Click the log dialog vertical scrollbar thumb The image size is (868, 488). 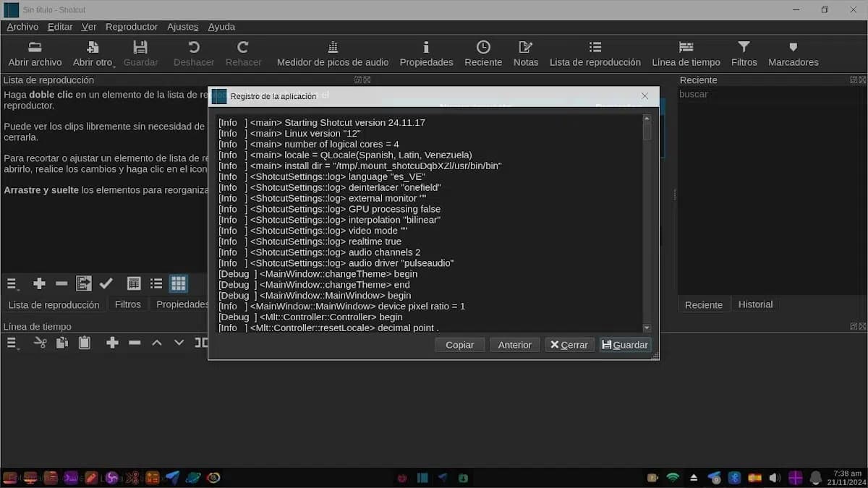click(x=647, y=131)
